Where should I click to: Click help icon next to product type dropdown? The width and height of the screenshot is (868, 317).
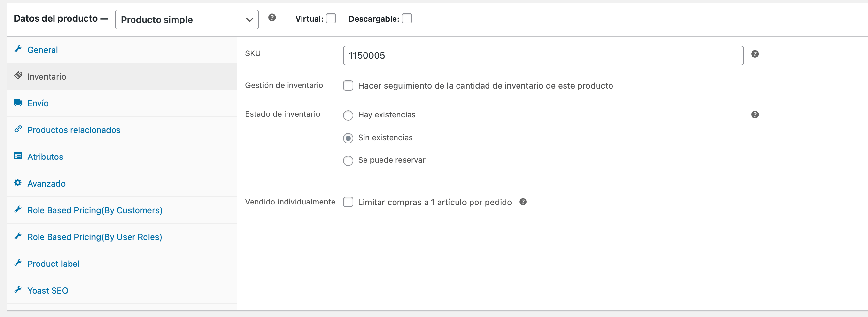click(272, 18)
